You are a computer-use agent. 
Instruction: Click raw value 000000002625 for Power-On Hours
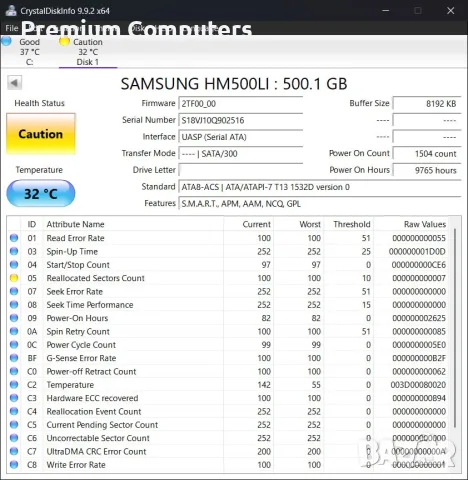tap(419, 318)
